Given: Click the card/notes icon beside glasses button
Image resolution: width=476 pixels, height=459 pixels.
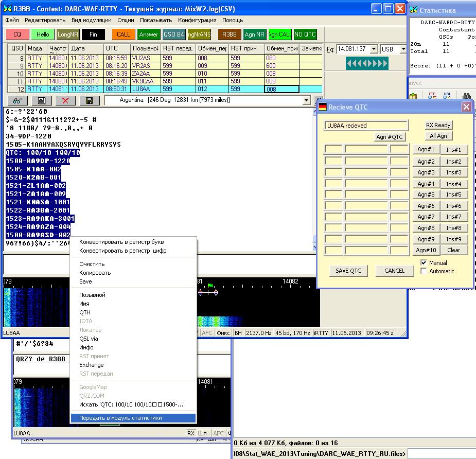Looking at the screenshot, I should pos(42,101).
